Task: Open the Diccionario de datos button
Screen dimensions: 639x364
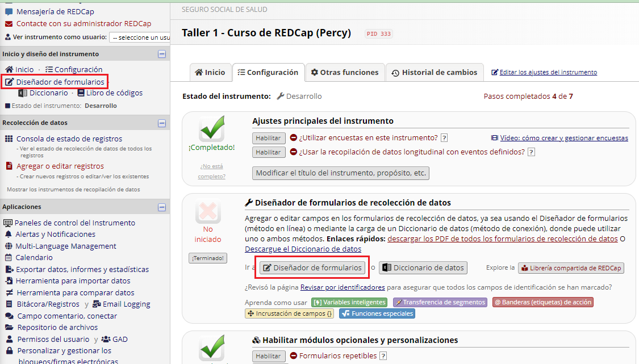Action: [423, 268]
